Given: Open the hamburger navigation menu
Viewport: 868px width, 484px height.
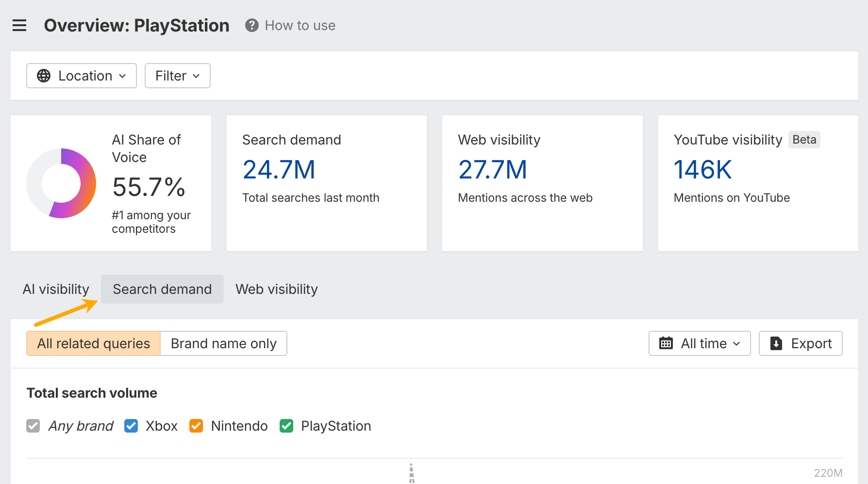Looking at the screenshot, I should coord(19,25).
